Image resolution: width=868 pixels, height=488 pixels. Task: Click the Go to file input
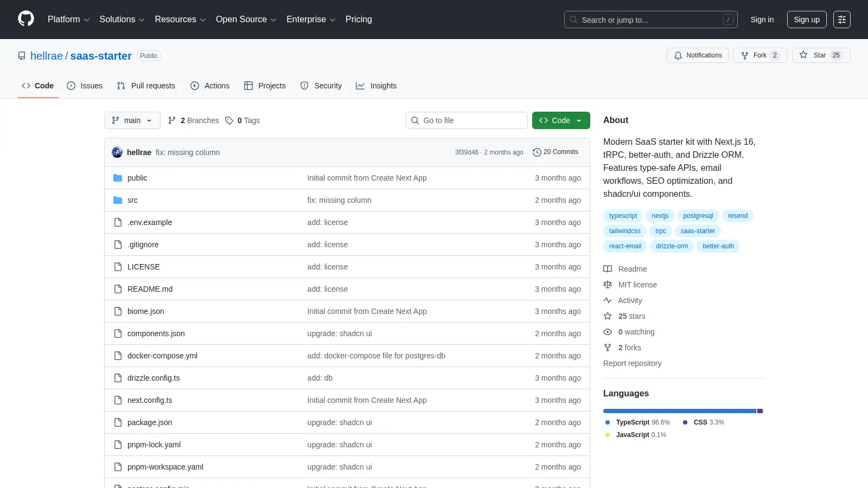pyautogui.click(x=467, y=120)
